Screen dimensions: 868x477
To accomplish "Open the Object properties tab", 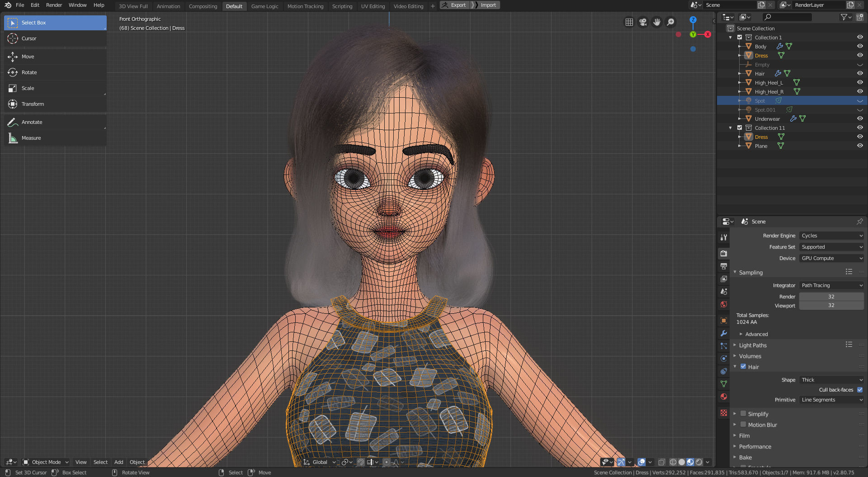I will [x=724, y=321].
